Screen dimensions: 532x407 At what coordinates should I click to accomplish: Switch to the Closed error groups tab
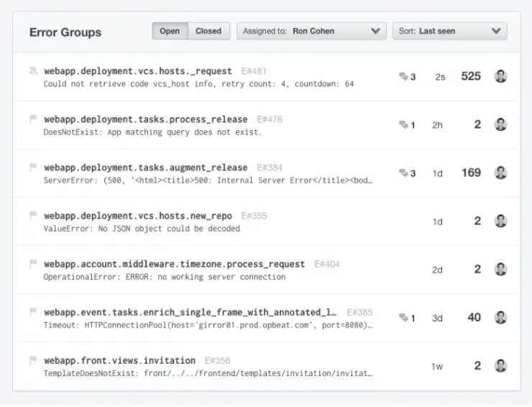[x=208, y=31]
